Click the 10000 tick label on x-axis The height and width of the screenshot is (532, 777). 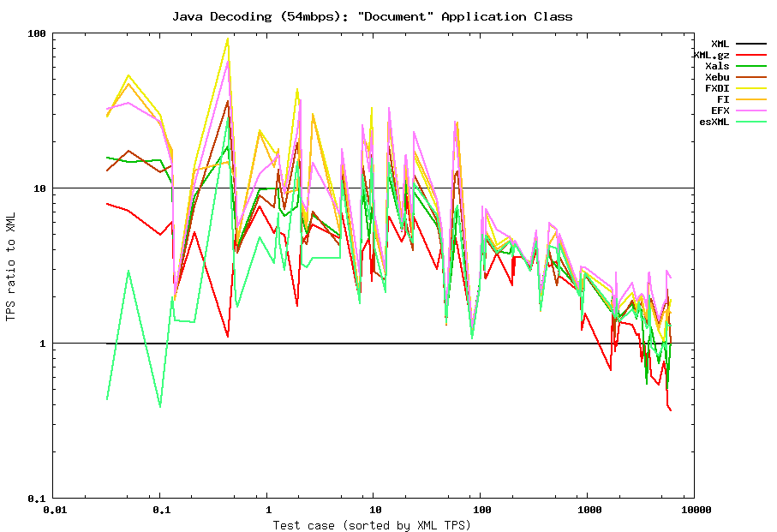click(x=696, y=510)
